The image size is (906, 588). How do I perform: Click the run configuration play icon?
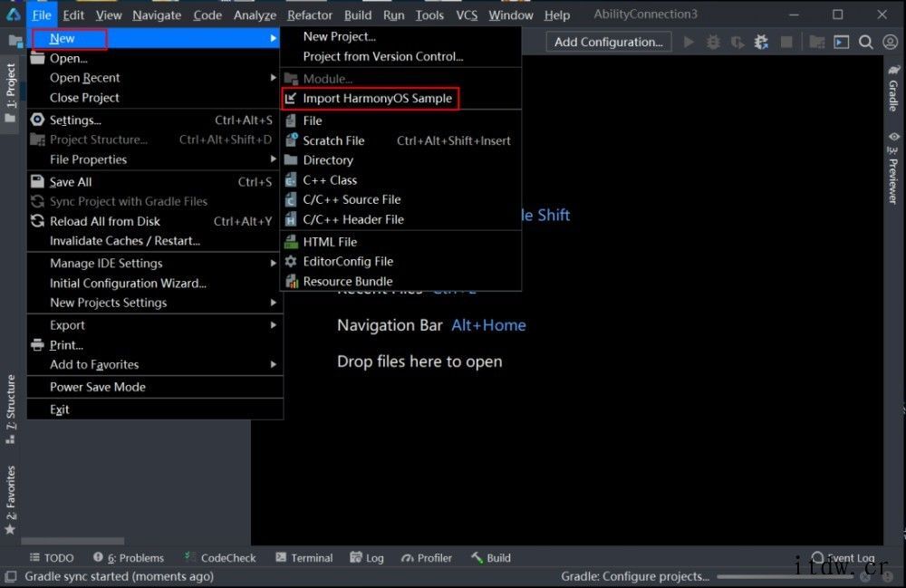coord(689,43)
